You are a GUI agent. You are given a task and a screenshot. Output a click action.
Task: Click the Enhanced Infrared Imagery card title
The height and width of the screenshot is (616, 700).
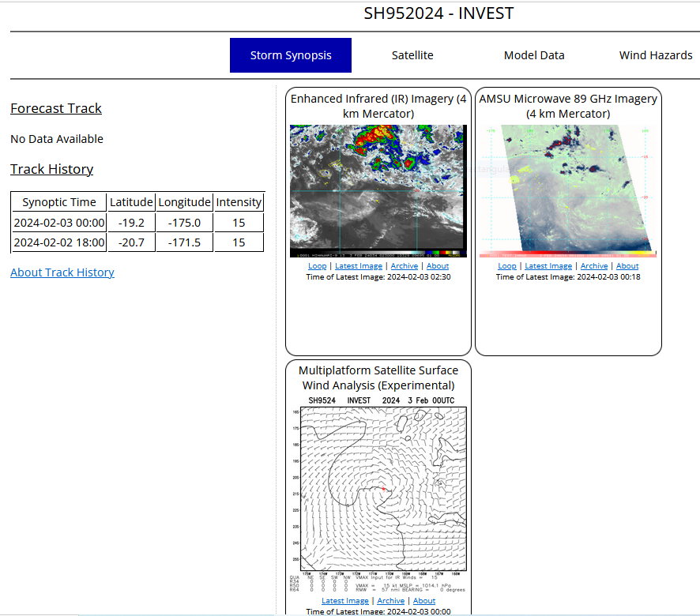point(378,107)
